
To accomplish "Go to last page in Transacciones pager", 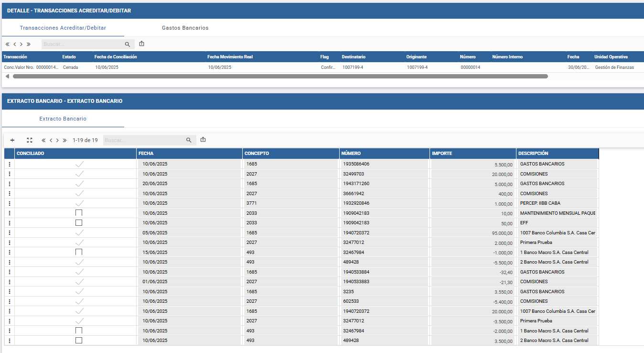I will click(x=29, y=44).
